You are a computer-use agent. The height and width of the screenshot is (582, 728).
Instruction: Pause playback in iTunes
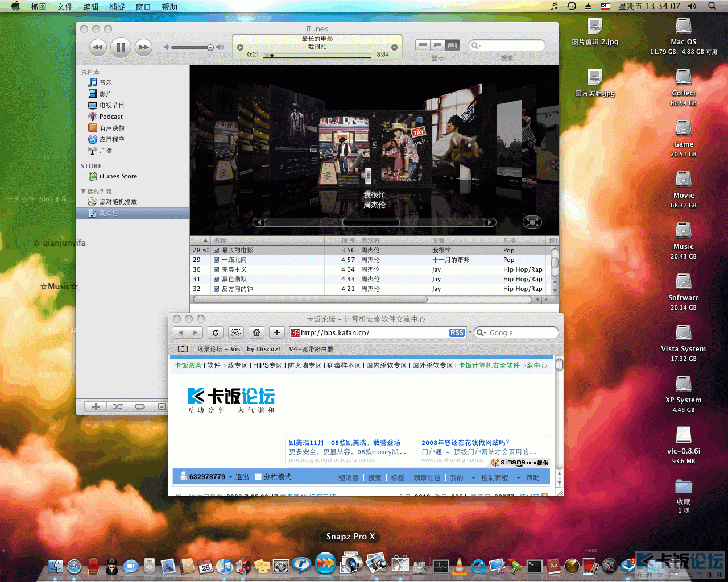(x=121, y=47)
